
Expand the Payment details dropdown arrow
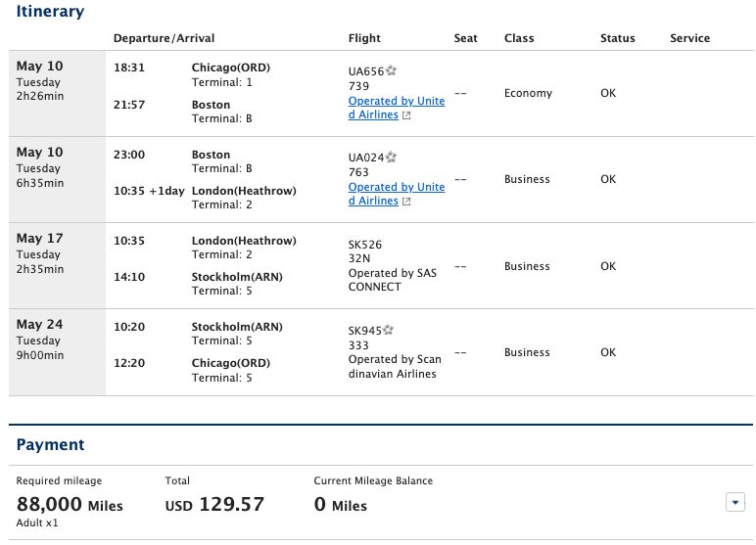pos(735,502)
